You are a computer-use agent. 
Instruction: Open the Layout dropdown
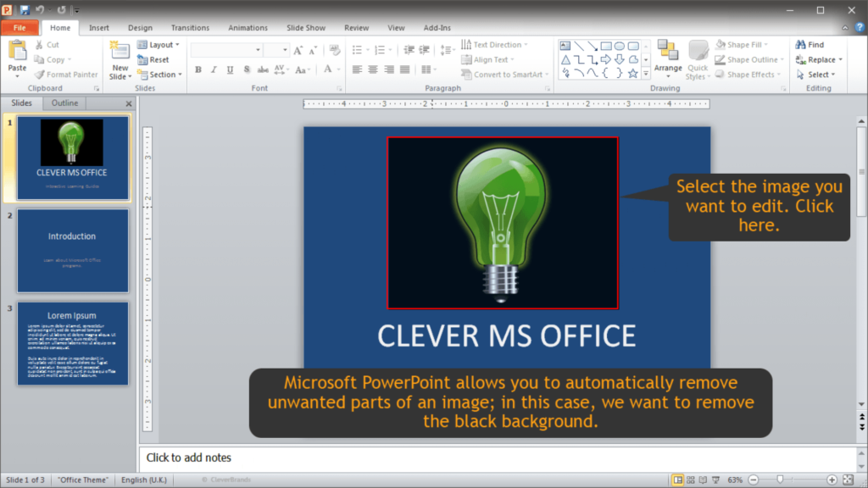(x=159, y=45)
